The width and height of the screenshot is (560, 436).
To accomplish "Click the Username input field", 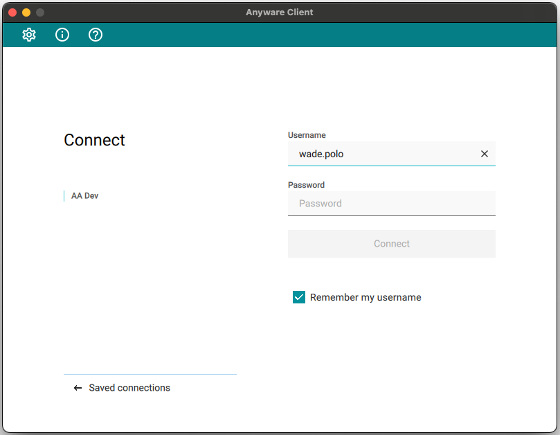I will click(x=391, y=154).
